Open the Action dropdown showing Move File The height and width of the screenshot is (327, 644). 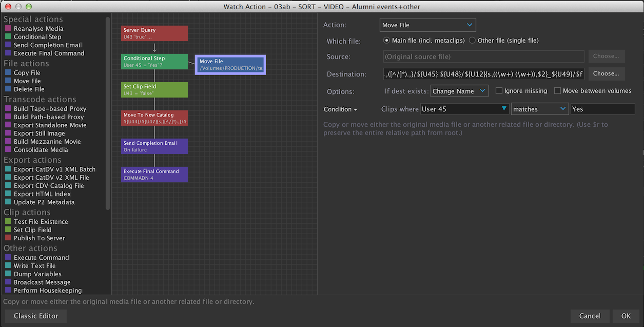[x=427, y=25]
